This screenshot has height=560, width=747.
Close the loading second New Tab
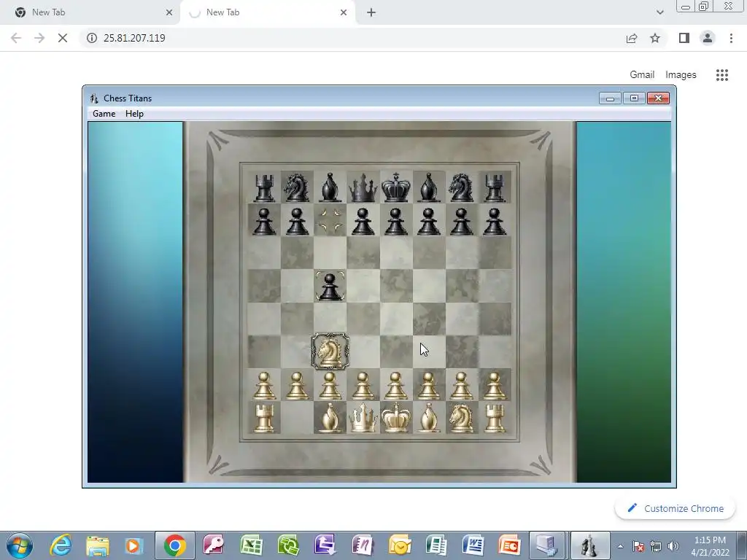pos(344,12)
